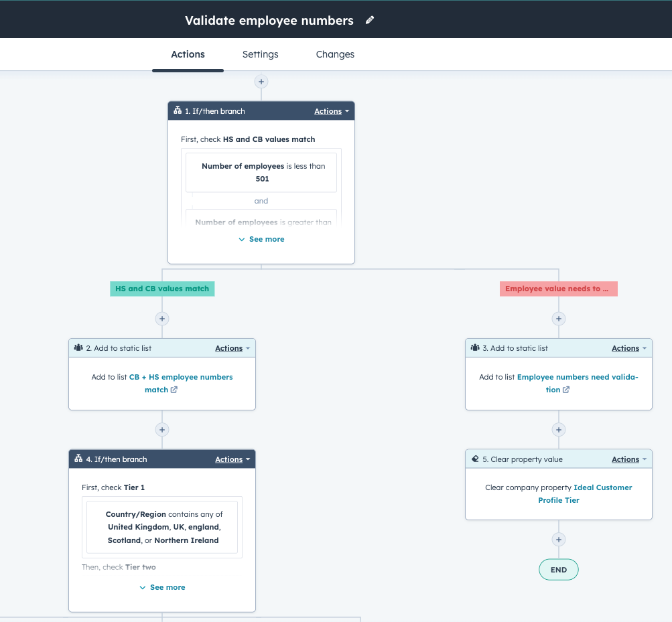Switch to the Settings tab
This screenshot has height=622, width=672.
pyautogui.click(x=260, y=54)
